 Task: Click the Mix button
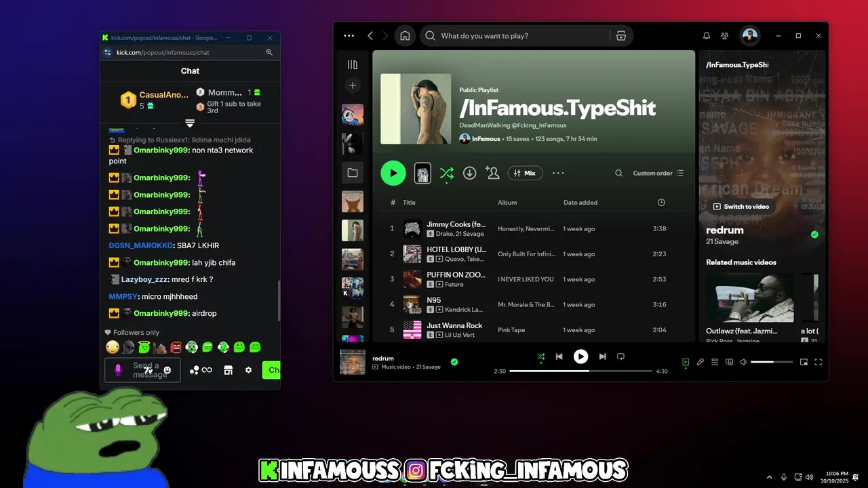(525, 173)
